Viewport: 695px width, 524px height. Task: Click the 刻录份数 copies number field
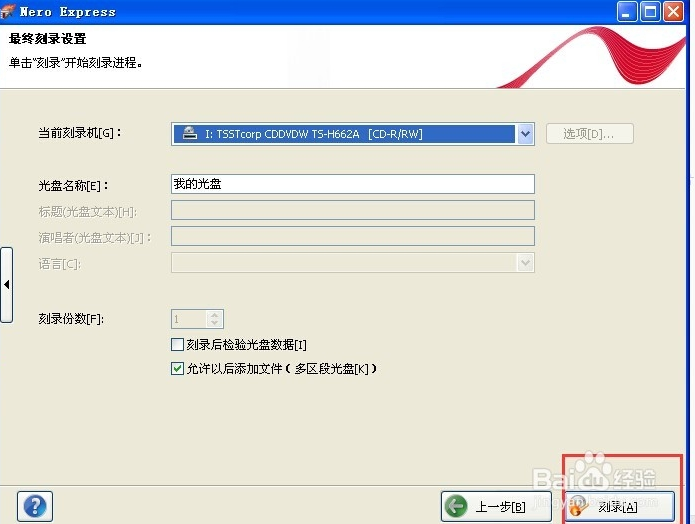[x=189, y=319]
